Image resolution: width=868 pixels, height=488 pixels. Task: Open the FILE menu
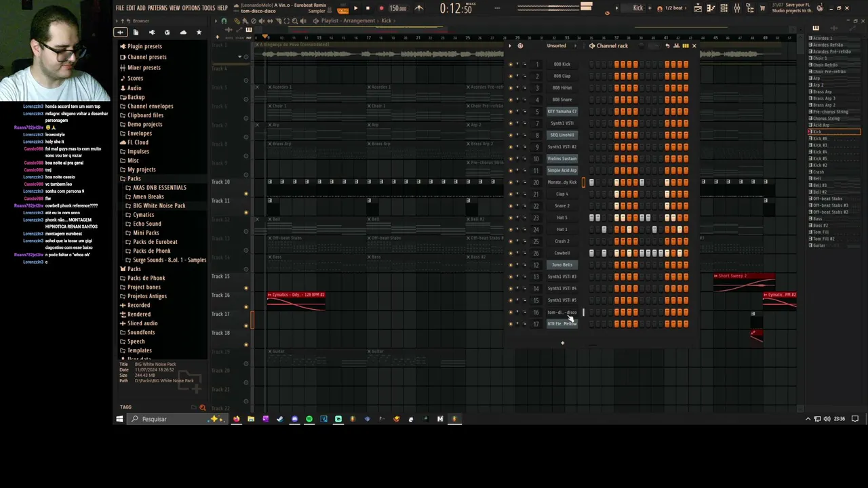tap(120, 8)
